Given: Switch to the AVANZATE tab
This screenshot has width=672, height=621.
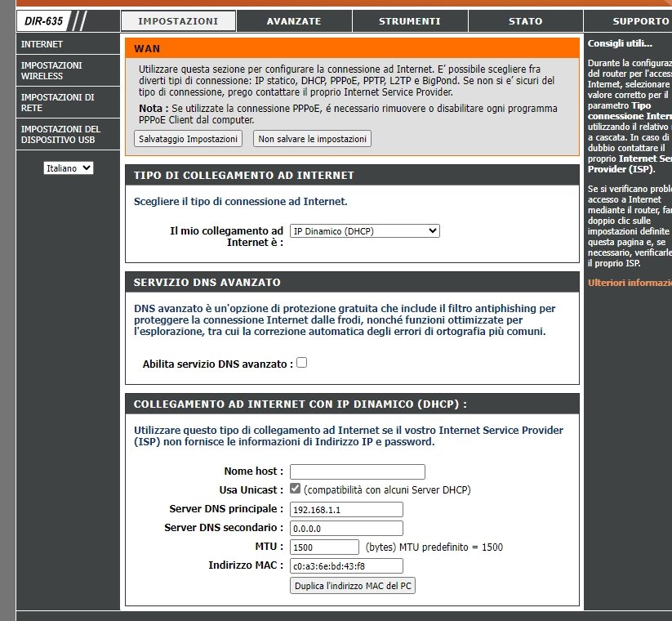Looking at the screenshot, I should click(x=294, y=21).
